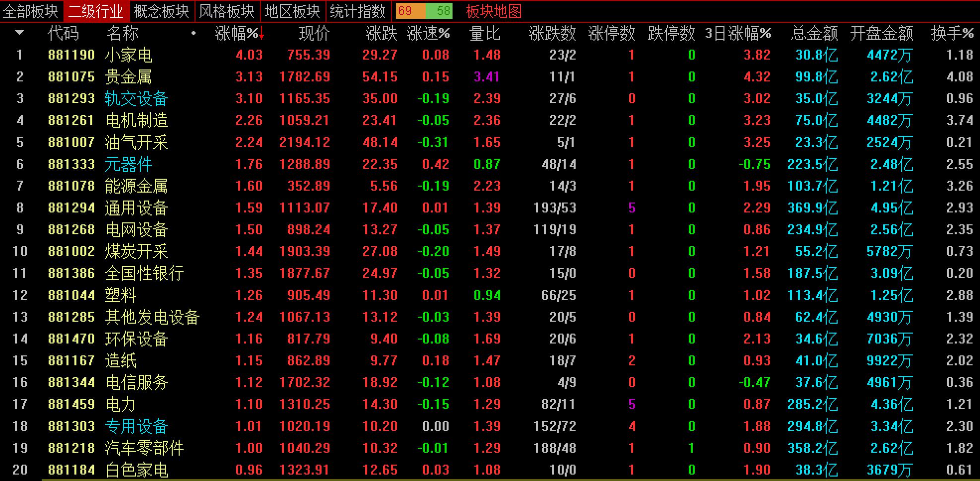
Task: Sort by the 涨停数 column header
Action: pos(612,33)
